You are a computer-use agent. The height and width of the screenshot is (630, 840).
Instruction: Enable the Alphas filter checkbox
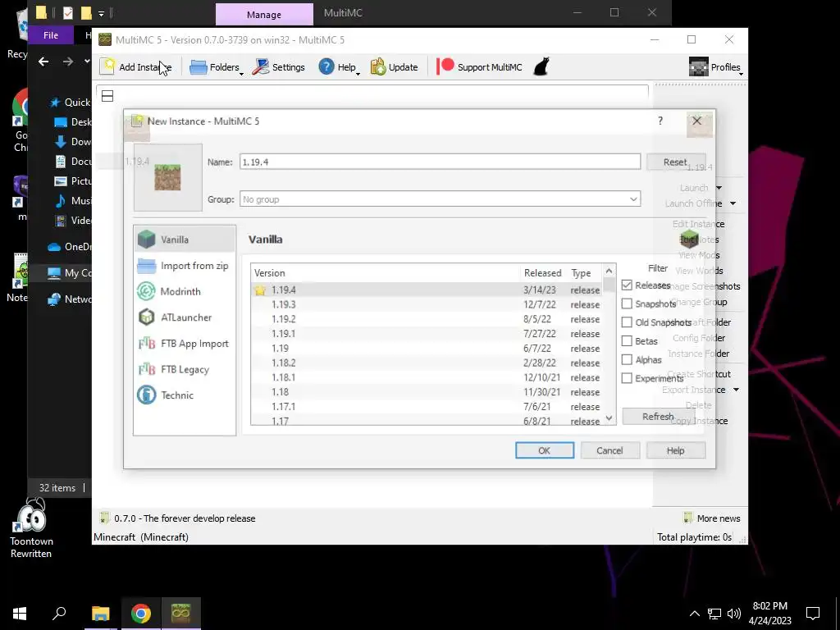[x=627, y=359]
